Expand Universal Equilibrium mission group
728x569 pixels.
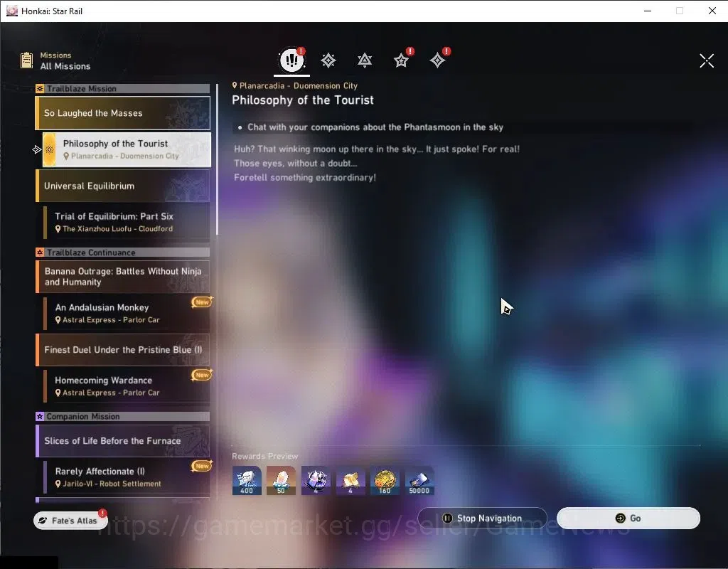tap(122, 186)
